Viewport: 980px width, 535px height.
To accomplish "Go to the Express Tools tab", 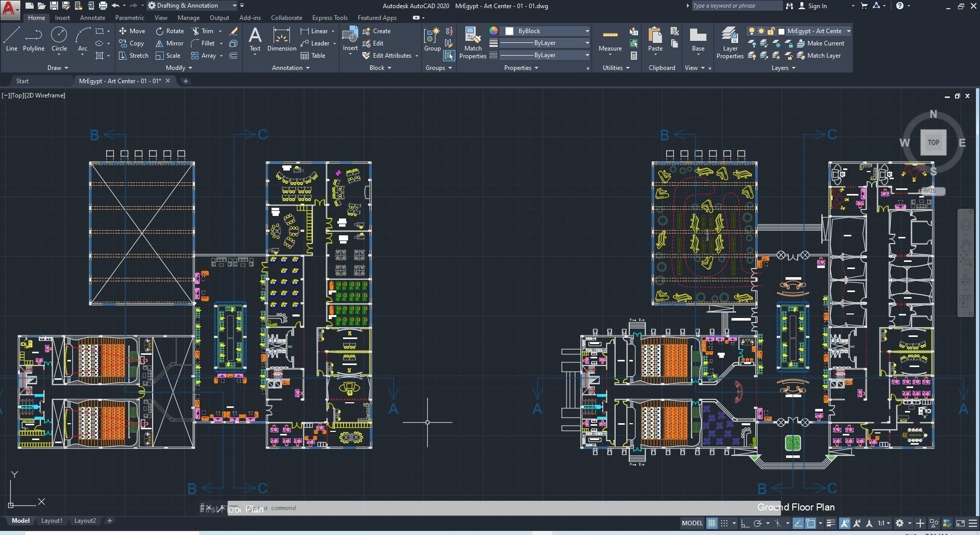I will point(330,18).
